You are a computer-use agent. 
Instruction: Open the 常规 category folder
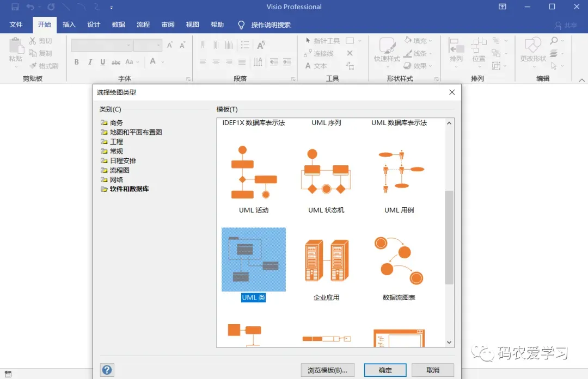[112, 151]
